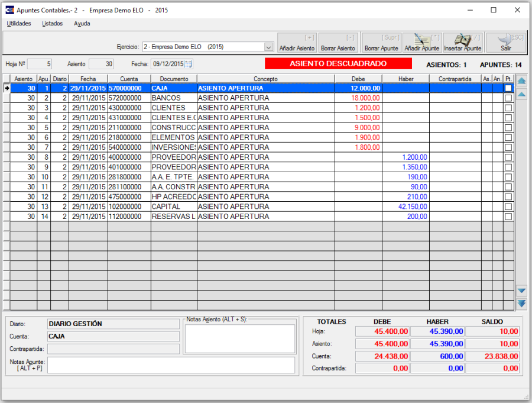The image size is (532, 403).
Task: Toggle Pt. checkbox for BANCOS row
Action: (508, 98)
